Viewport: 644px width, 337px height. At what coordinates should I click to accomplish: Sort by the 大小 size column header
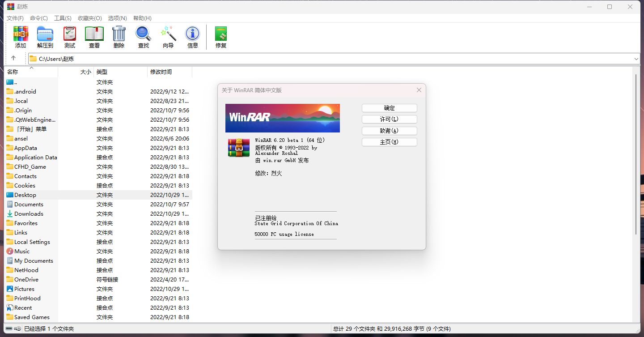click(76, 72)
